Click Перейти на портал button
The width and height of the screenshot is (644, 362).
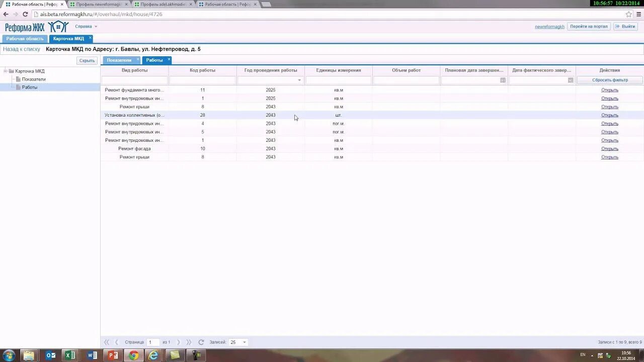point(589,26)
